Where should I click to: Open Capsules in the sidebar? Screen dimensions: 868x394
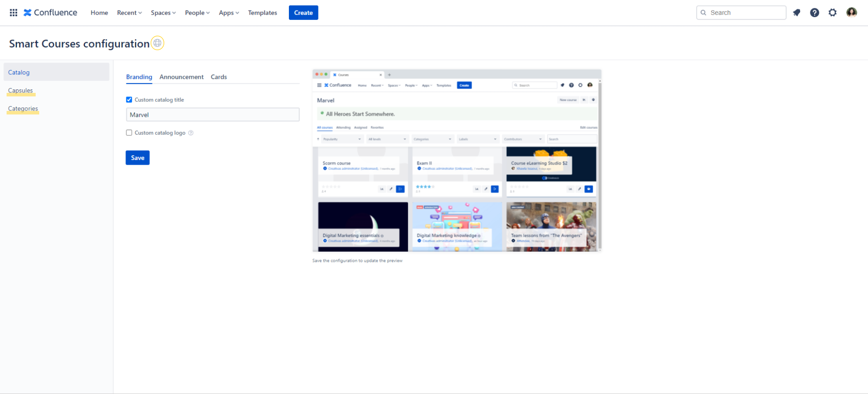[x=20, y=91]
